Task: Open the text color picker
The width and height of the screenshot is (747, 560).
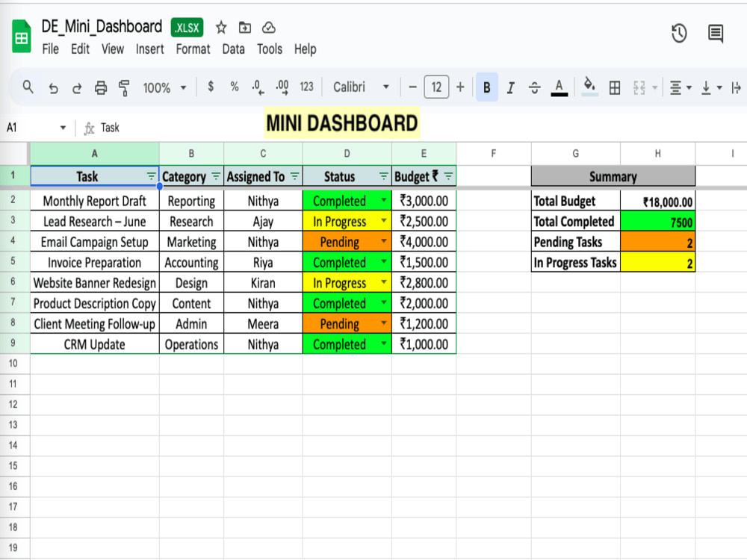Action: [x=560, y=87]
